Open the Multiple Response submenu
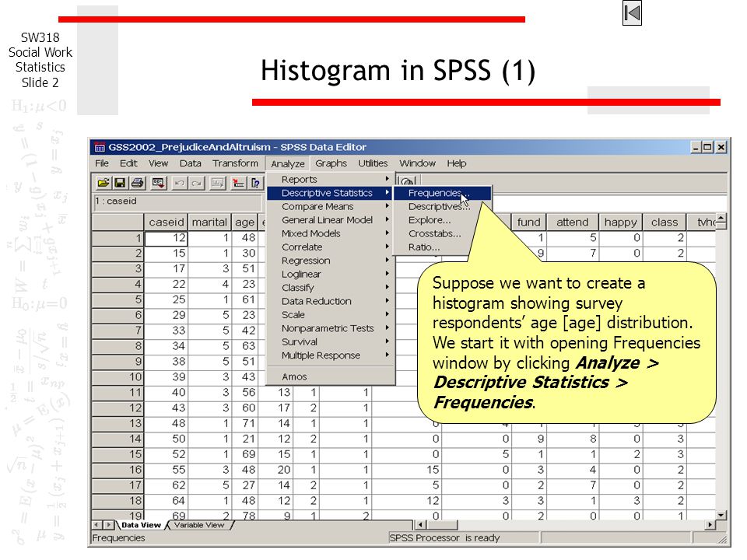This screenshot has height=560, width=747. click(331, 355)
